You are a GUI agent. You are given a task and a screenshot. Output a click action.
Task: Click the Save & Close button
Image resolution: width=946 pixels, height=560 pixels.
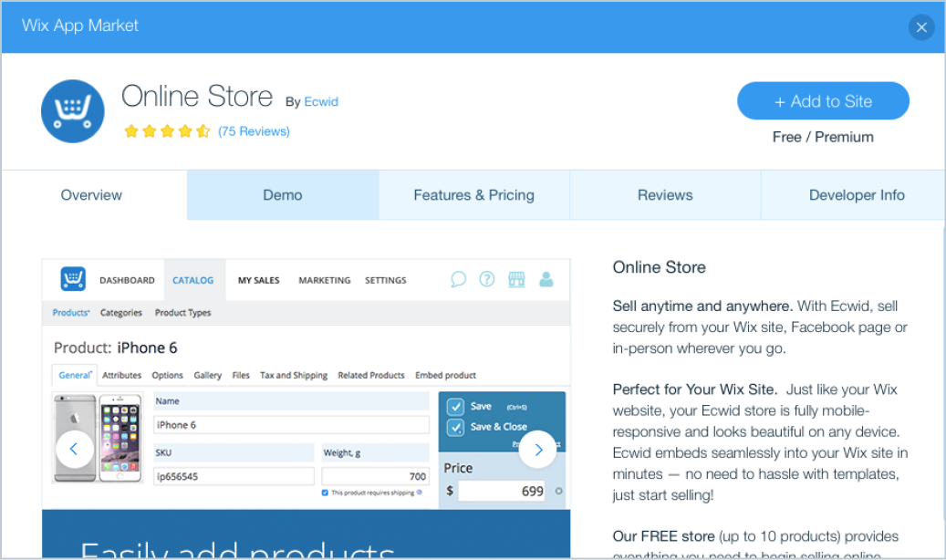[487, 427]
